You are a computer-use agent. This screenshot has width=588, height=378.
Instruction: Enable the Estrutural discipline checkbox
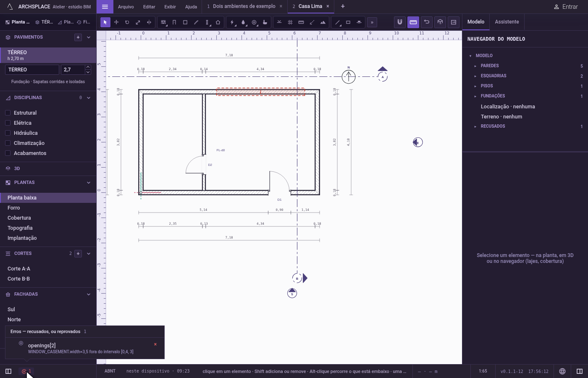8,113
